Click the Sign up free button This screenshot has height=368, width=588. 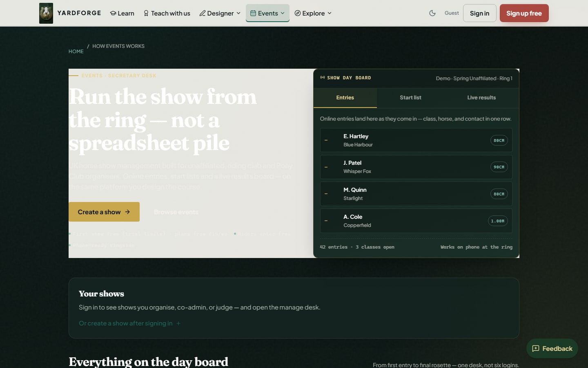tap(524, 13)
